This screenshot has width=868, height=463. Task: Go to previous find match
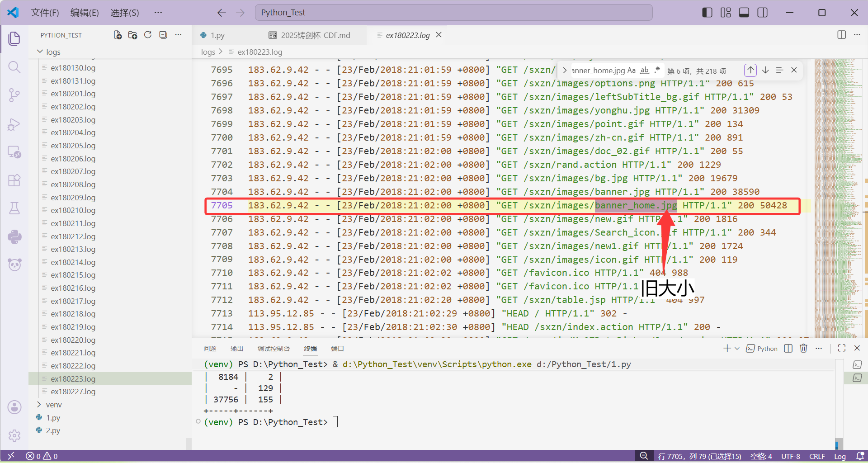coord(750,70)
